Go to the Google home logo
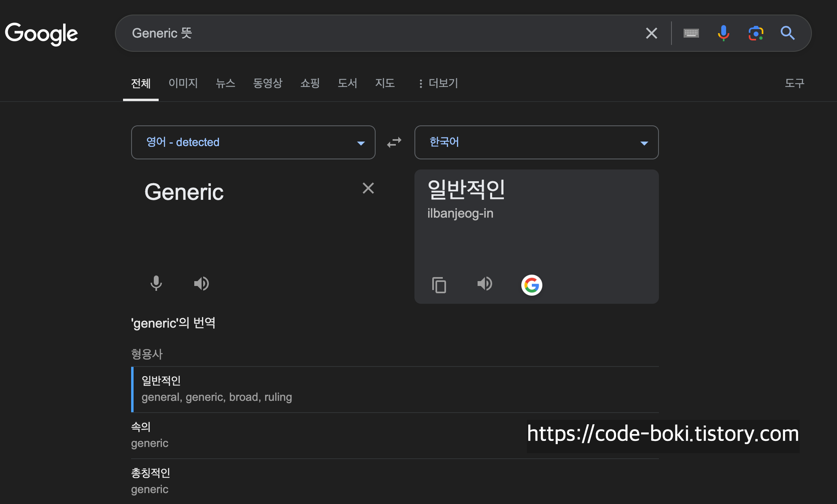 (41, 34)
